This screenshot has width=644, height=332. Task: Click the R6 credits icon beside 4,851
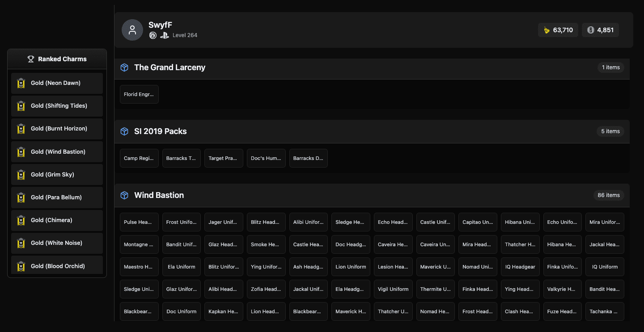pos(590,30)
